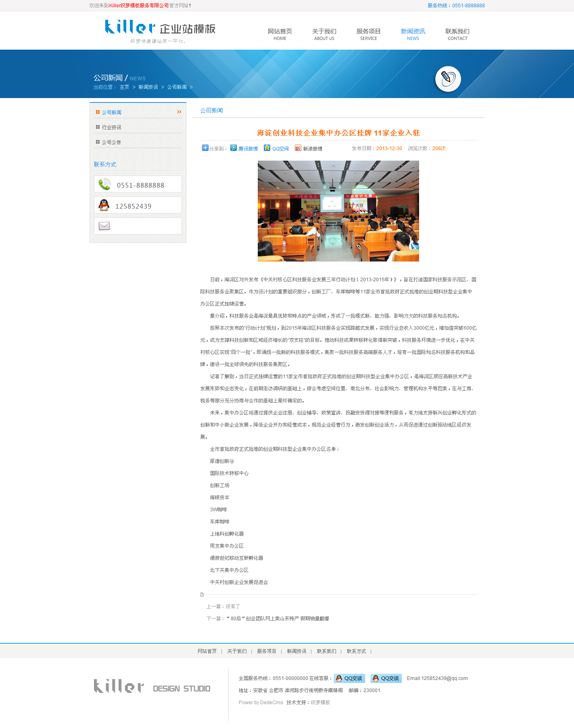Open next article about 80后 startup team

tap(278, 618)
